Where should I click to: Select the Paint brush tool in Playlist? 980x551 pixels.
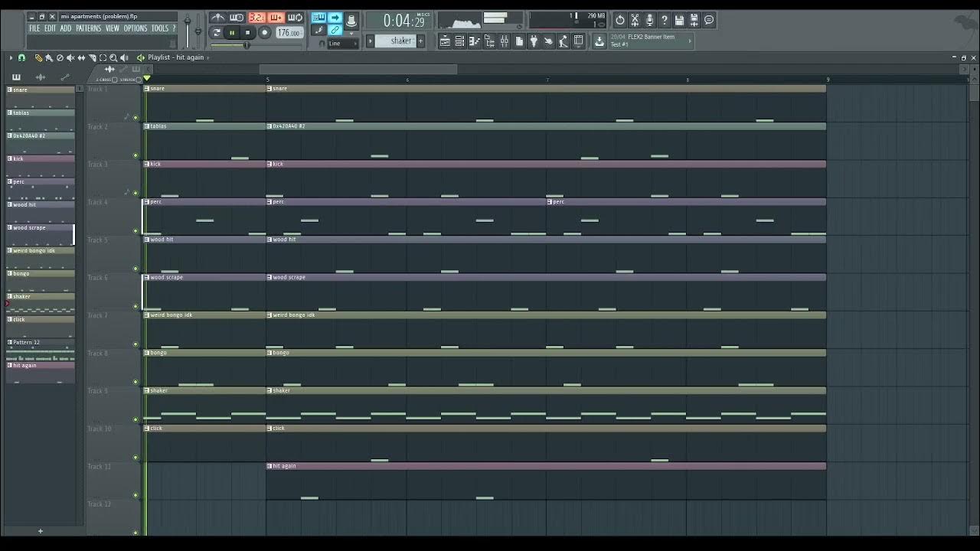click(49, 57)
